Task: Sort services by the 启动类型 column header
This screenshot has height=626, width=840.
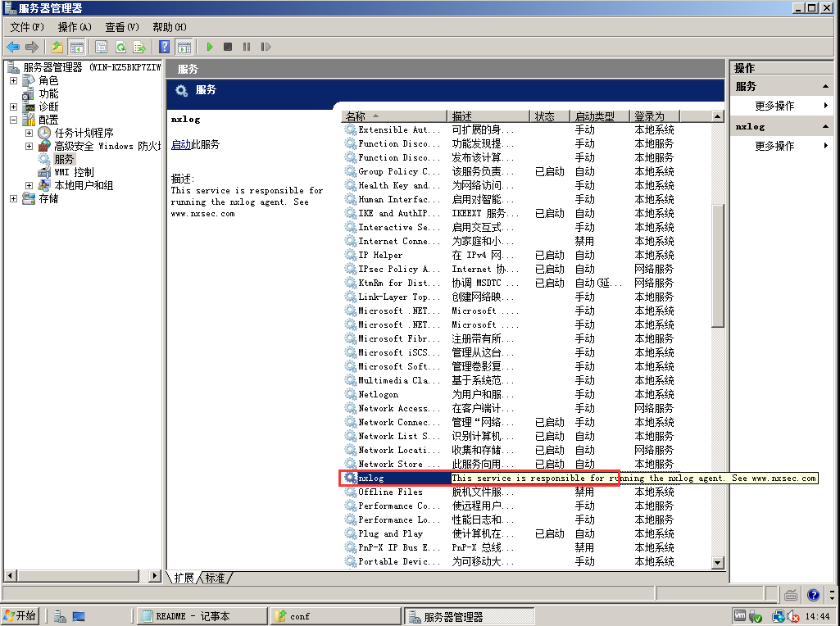Action: [599, 116]
